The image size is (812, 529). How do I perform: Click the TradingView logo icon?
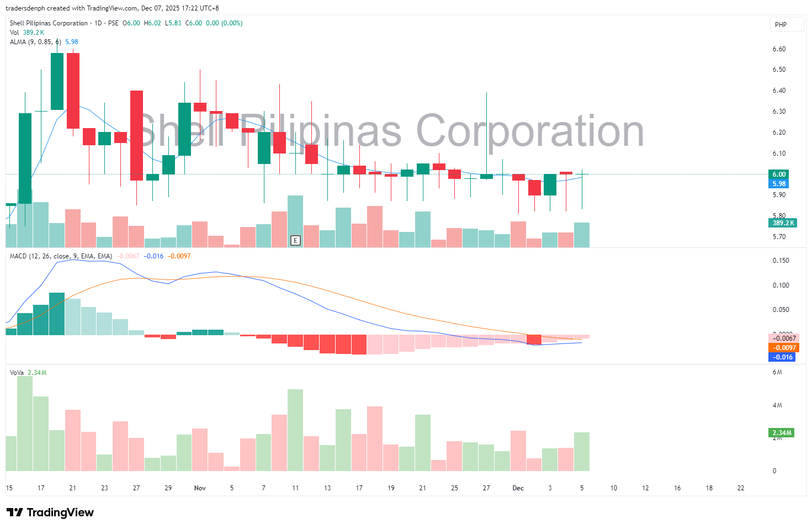(x=15, y=512)
